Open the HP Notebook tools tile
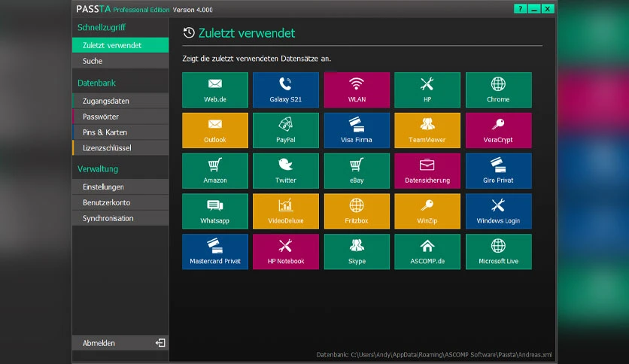The height and width of the screenshot is (364, 629). click(286, 252)
